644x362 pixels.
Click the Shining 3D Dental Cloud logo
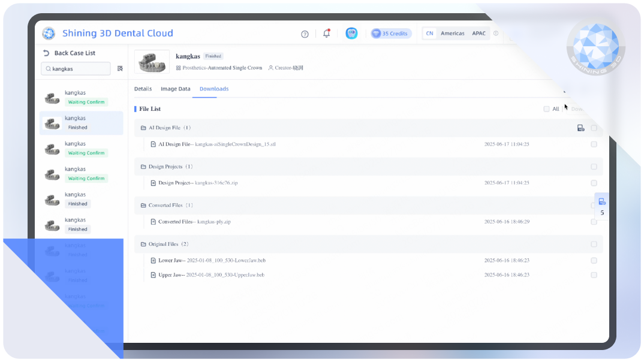point(49,34)
